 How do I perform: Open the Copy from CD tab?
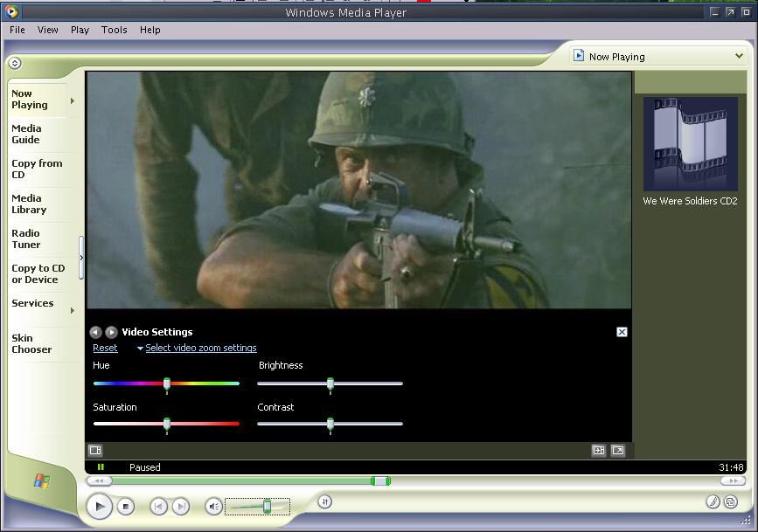37,169
